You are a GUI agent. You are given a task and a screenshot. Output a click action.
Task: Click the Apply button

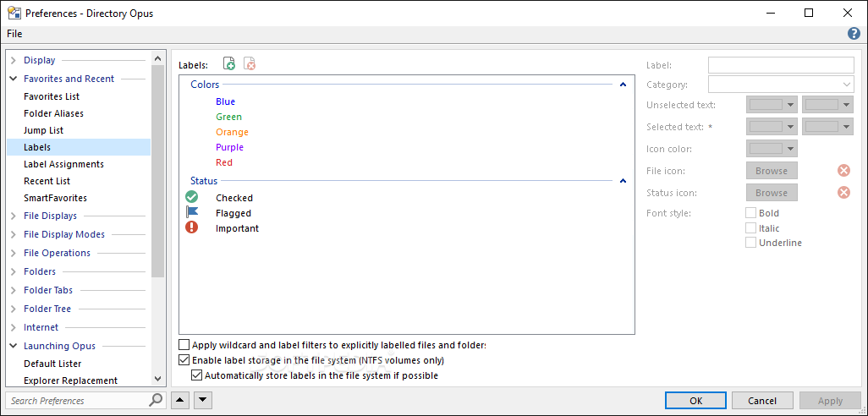(830, 401)
